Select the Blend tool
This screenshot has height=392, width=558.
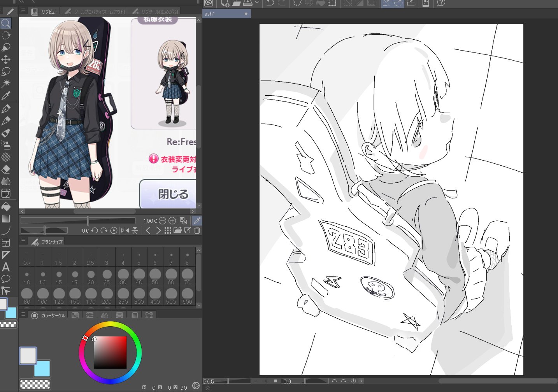6,181
